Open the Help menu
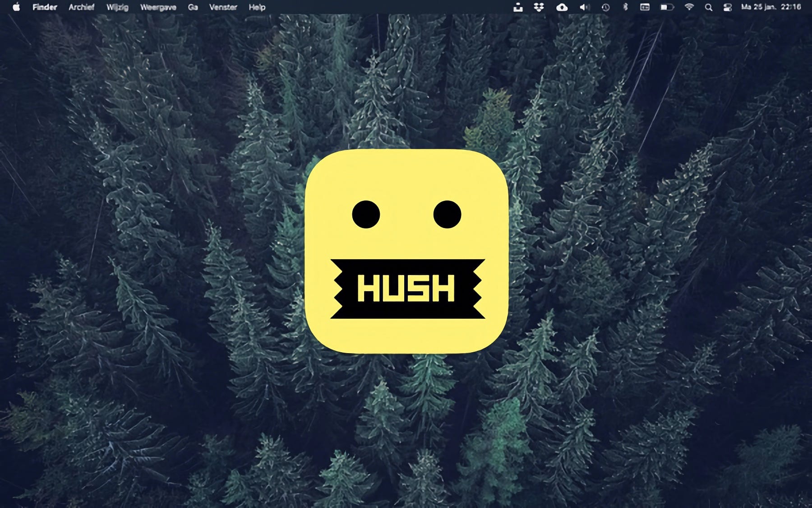Screen dimensions: 812x508 click(x=257, y=7)
